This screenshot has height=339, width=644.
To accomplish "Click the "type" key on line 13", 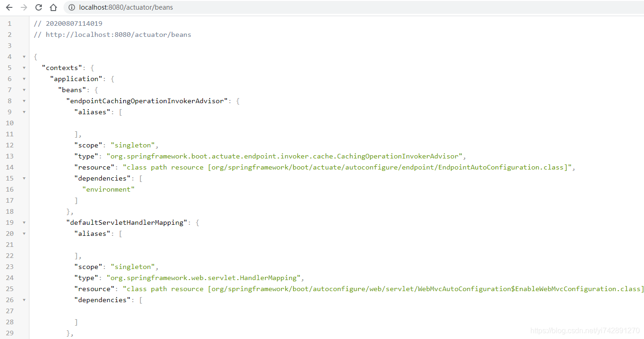I will pyautogui.click(x=86, y=156).
